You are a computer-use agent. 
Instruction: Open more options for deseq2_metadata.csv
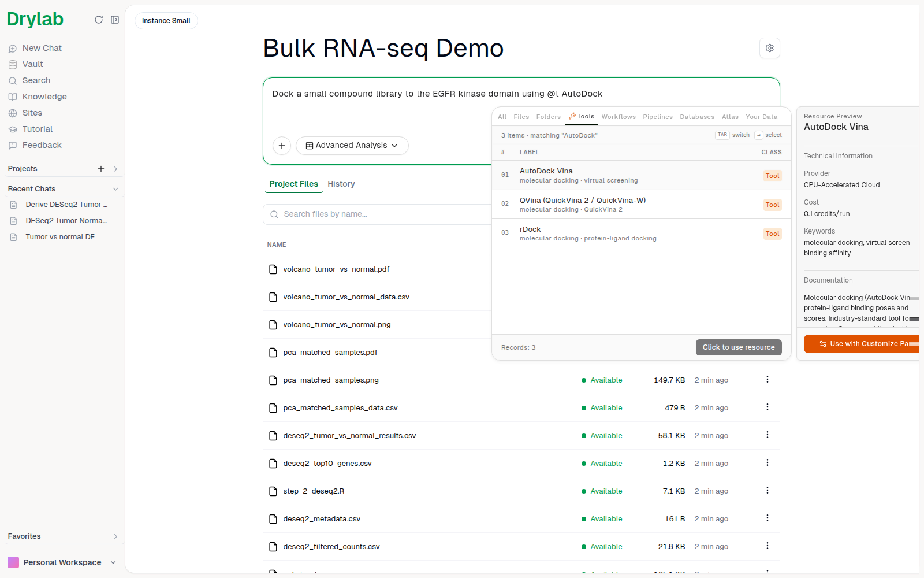[x=767, y=518]
